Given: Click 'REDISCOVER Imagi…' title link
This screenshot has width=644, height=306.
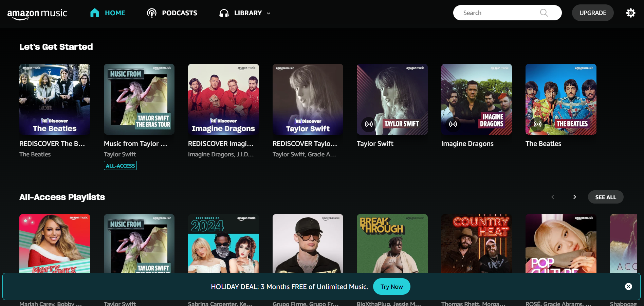Looking at the screenshot, I should [221, 144].
